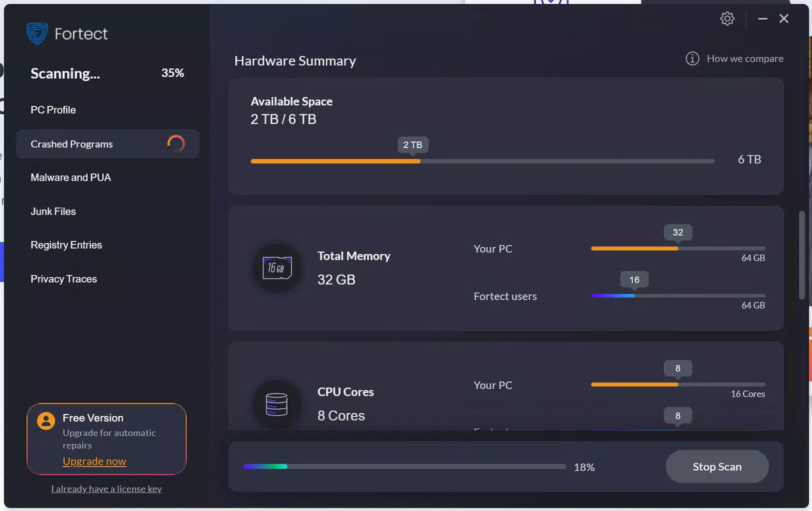Viewport: 812px width, 511px height.
Task: Close the Fortect window
Action: pos(784,19)
